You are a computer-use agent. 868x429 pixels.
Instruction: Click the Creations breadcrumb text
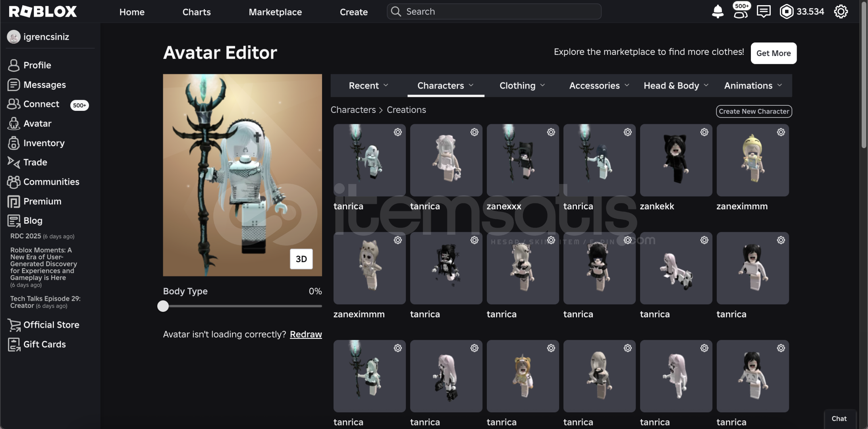point(406,110)
